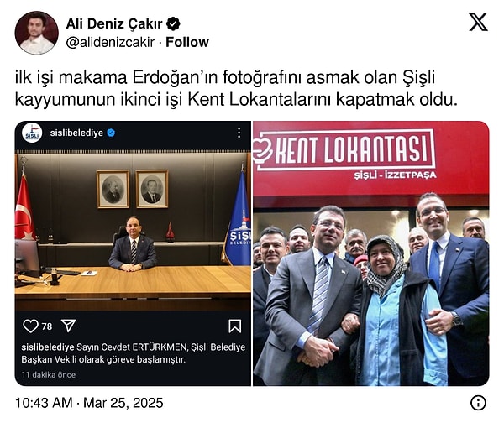Open three-dot menu on sislibelediye post
This screenshot has height=428, width=504.
pos(239,133)
